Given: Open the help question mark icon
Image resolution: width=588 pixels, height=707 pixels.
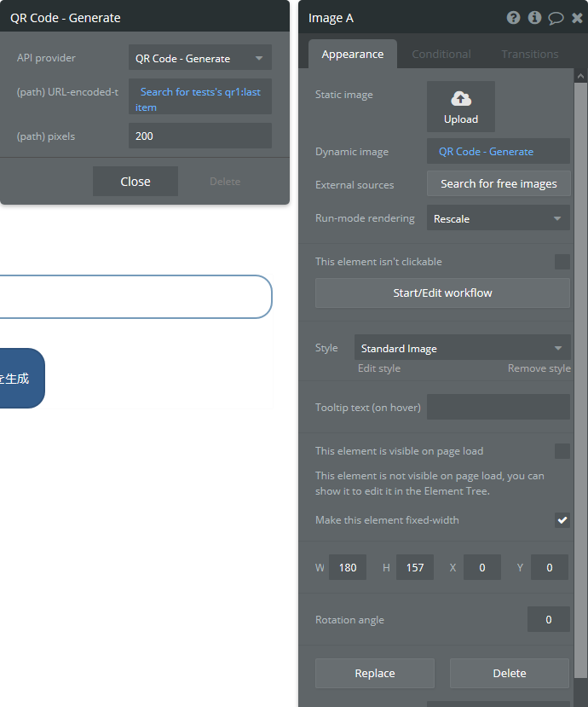Looking at the screenshot, I should pos(513,18).
